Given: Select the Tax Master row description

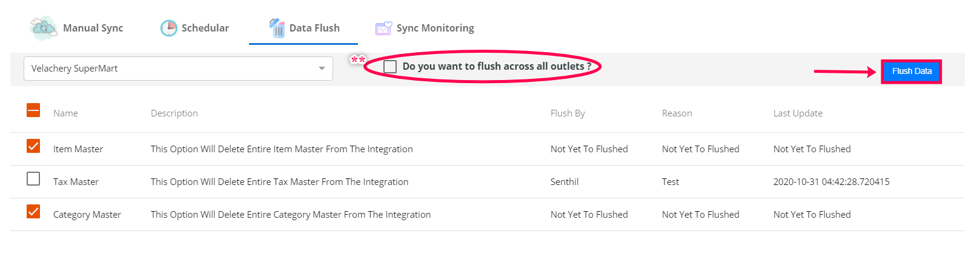Looking at the screenshot, I should coord(279,182).
